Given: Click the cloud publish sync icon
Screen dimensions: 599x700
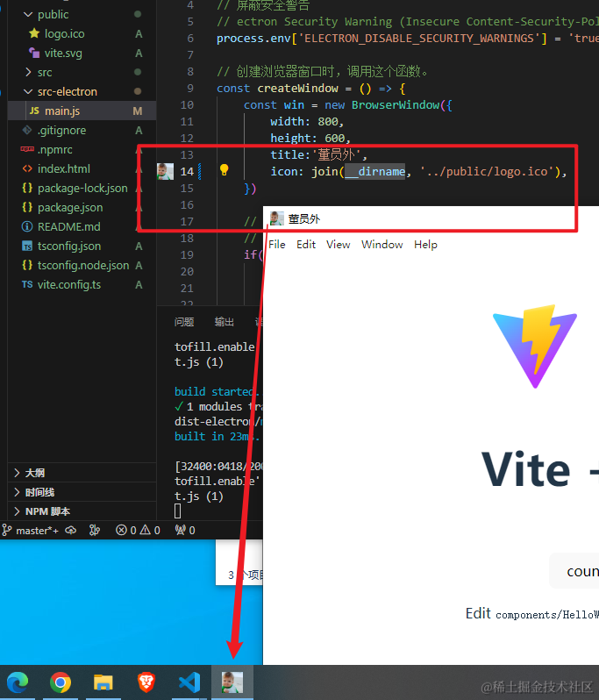Looking at the screenshot, I should (x=70, y=531).
